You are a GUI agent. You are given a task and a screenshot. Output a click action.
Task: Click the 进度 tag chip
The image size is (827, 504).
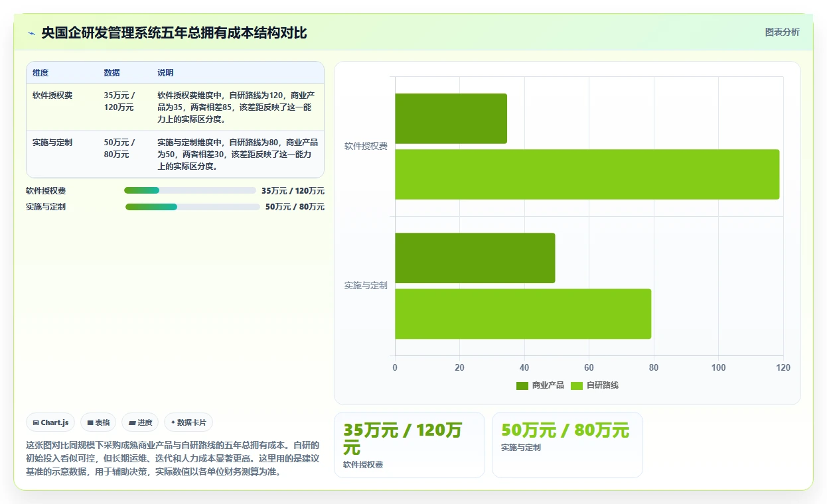point(140,422)
